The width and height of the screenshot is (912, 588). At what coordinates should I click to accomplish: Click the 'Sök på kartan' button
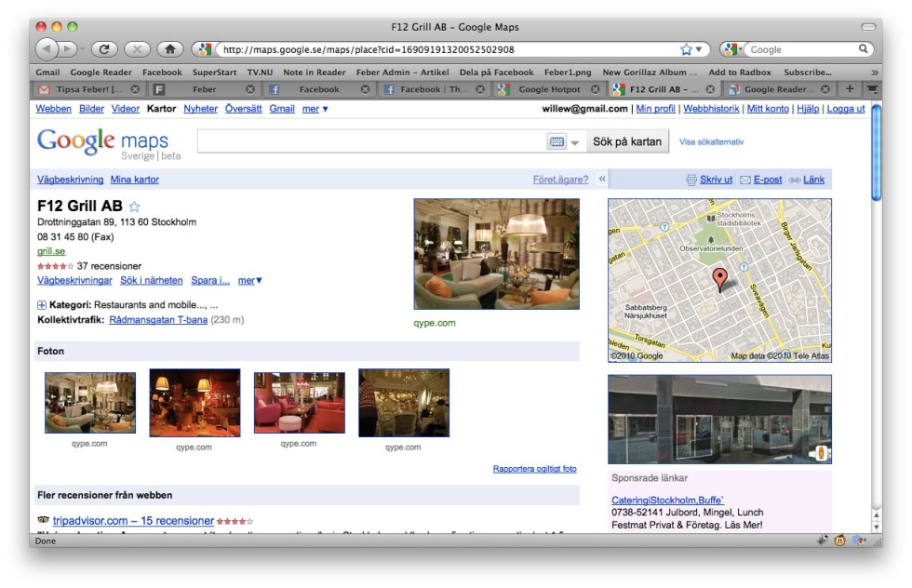tap(627, 141)
